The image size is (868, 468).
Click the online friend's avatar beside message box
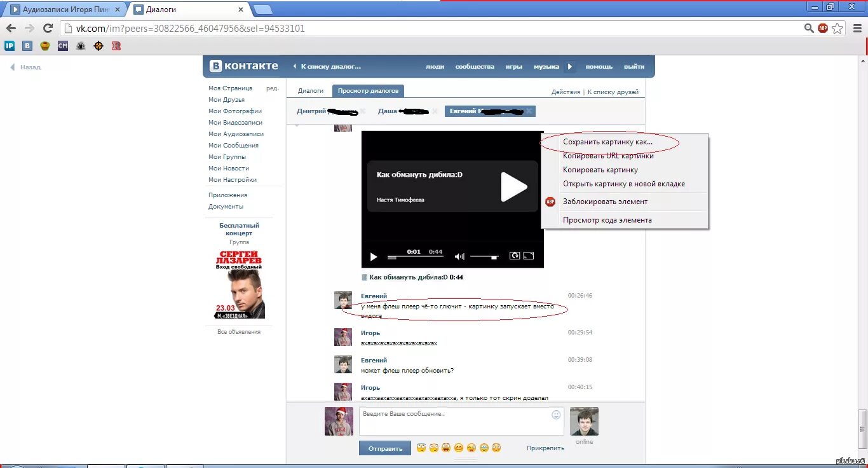[x=584, y=421]
